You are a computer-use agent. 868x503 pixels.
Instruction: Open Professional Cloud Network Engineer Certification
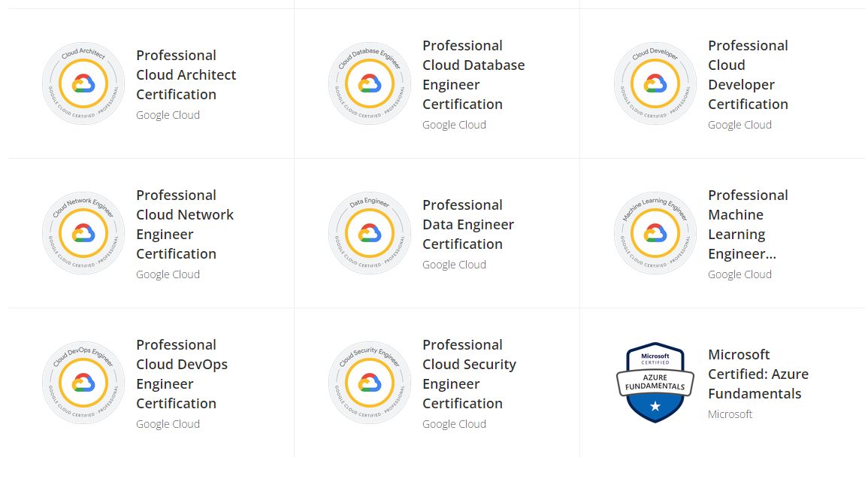click(x=185, y=224)
